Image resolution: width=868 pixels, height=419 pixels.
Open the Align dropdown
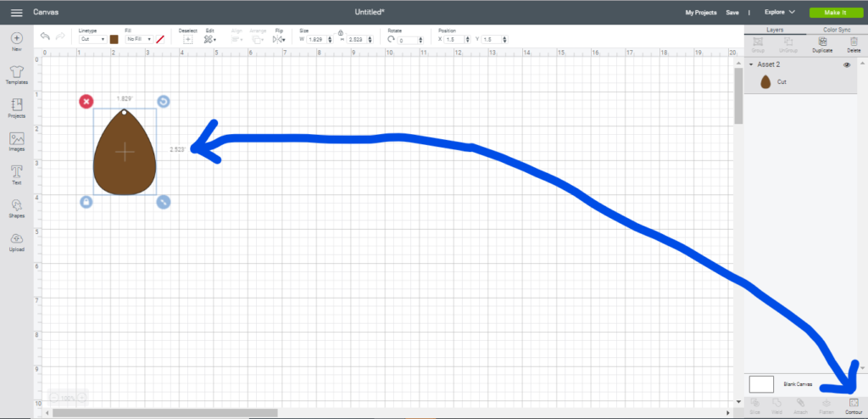click(237, 39)
